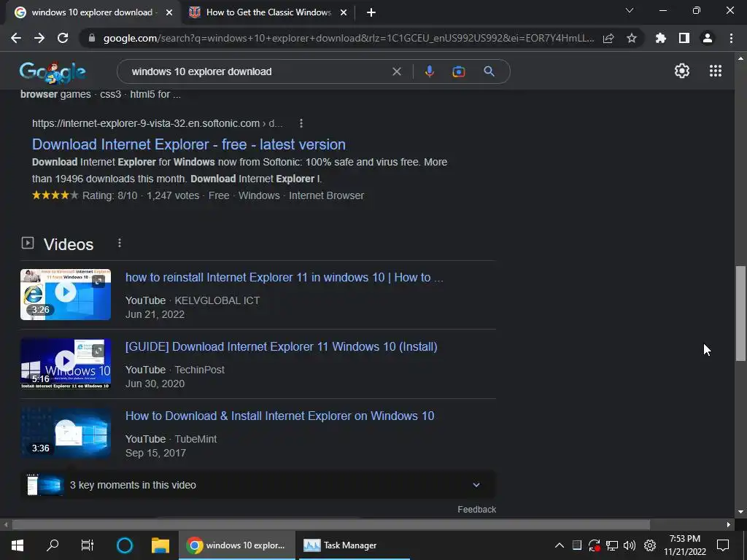
Task: Click the Chrome address bar URL
Action: pyautogui.click(x=348, y=38)
